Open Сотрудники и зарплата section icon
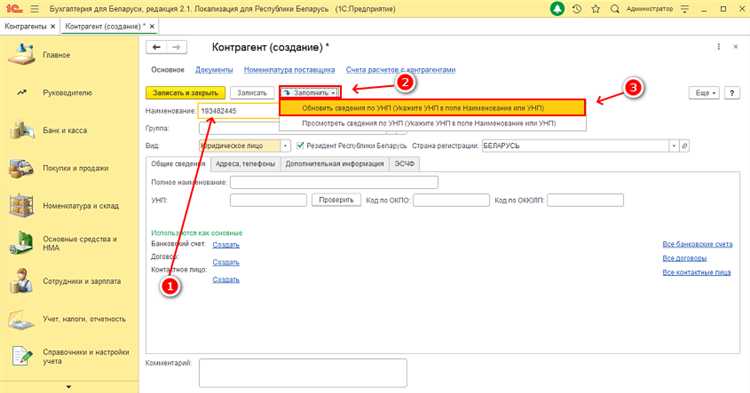Screen dimensions: 750x393 point(22,281)
